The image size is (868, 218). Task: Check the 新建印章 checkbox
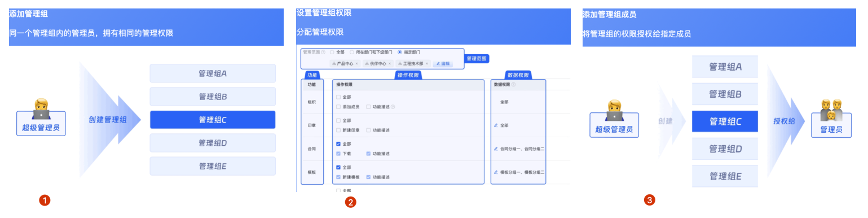pyautogui.click(x=338, y=130)
